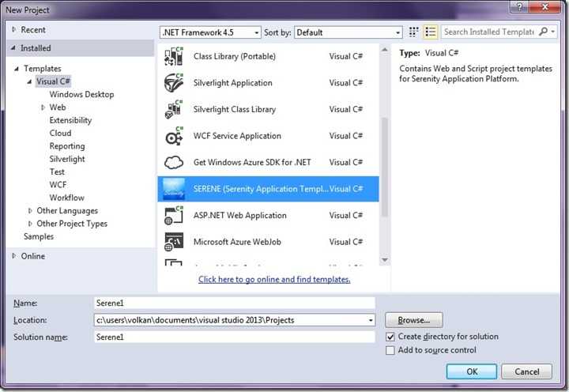Select the Class Library (Portable) template

(x=235, y=56)
